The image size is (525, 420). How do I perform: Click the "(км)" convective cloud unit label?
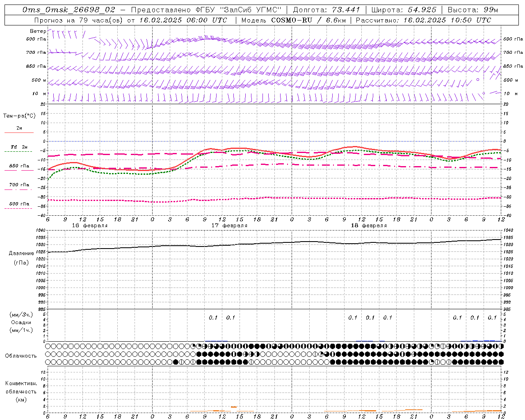tap(21, 399)
